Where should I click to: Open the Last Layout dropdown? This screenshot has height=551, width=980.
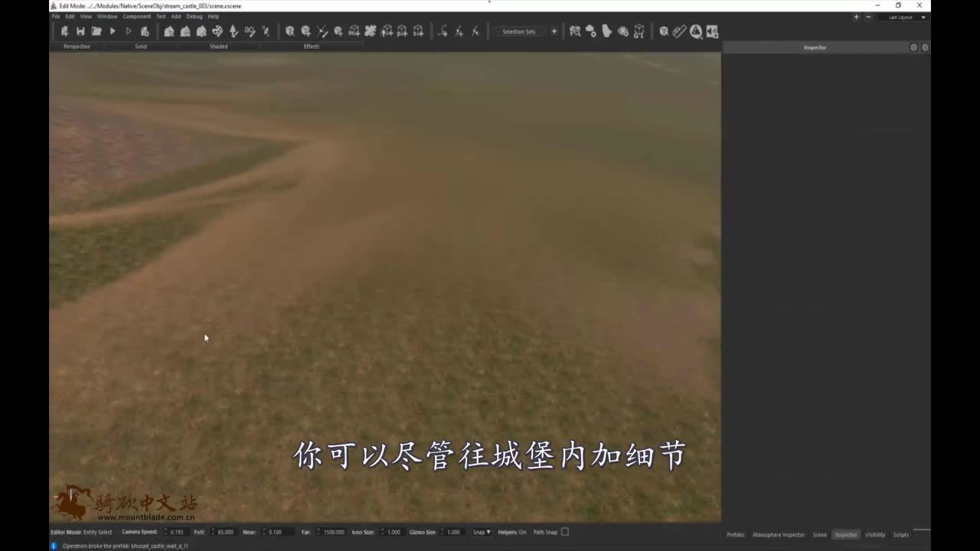[906, 17]
